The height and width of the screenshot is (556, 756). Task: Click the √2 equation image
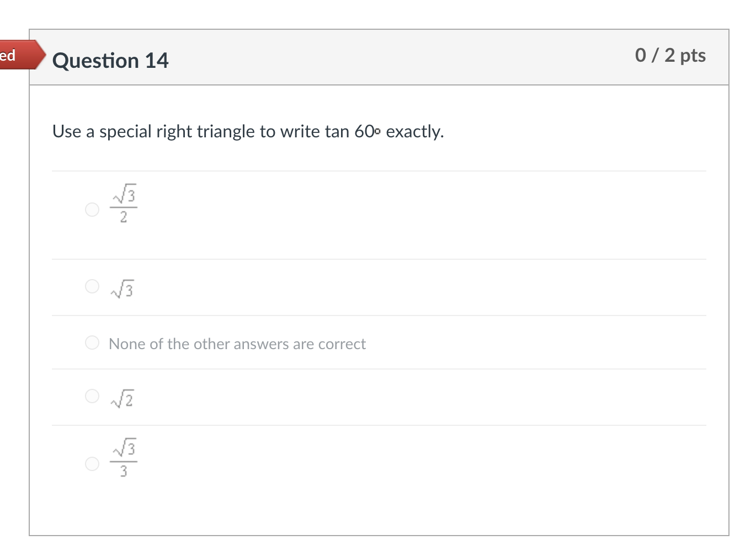(123, 398)
